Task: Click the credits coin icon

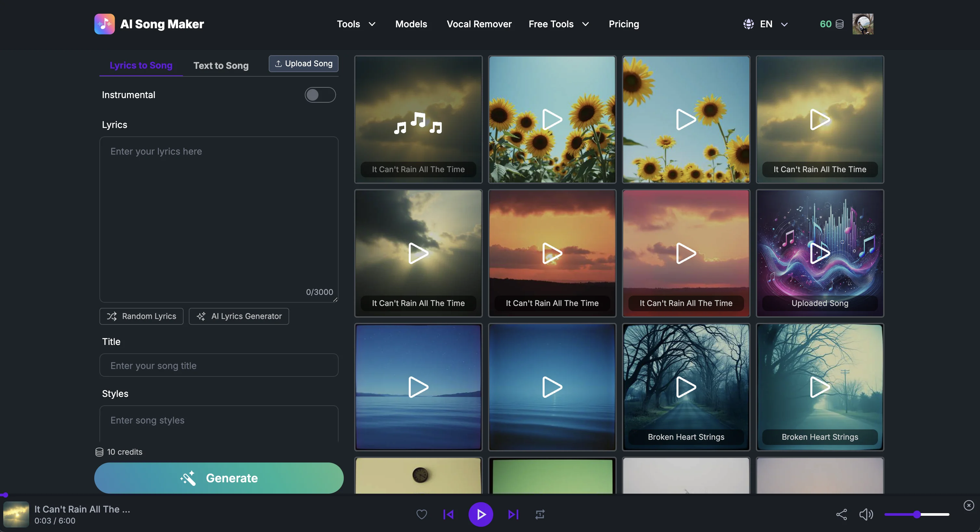Action: tap(840, 24)
